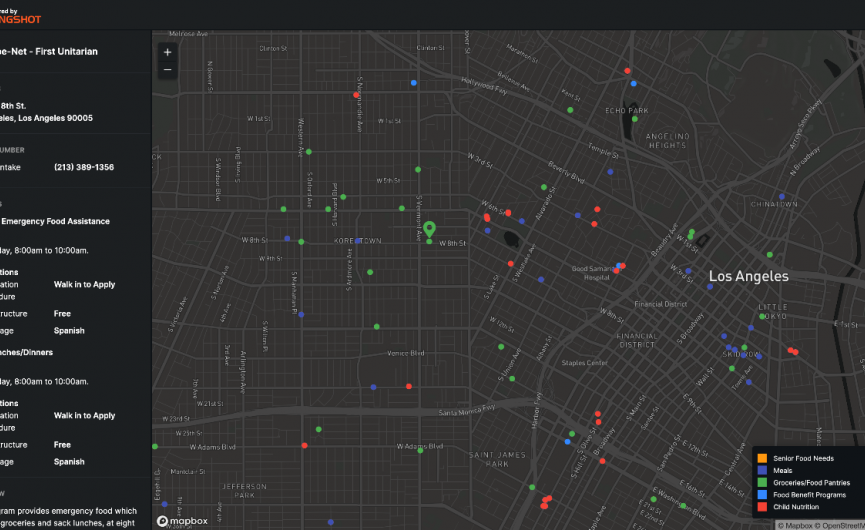Select the green marker on E Washington Blvd
Screen dimensions: 865x530
(x=684, y=506)
